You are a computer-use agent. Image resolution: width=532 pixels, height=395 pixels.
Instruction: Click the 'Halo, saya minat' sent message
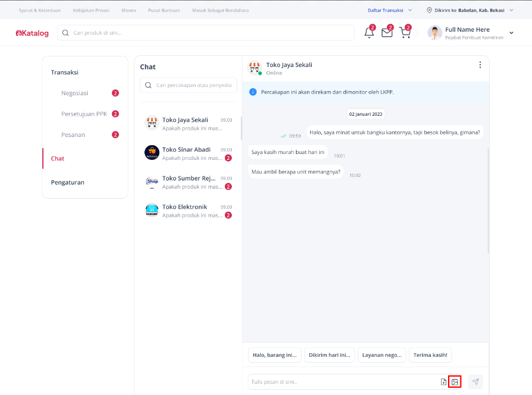395,132
